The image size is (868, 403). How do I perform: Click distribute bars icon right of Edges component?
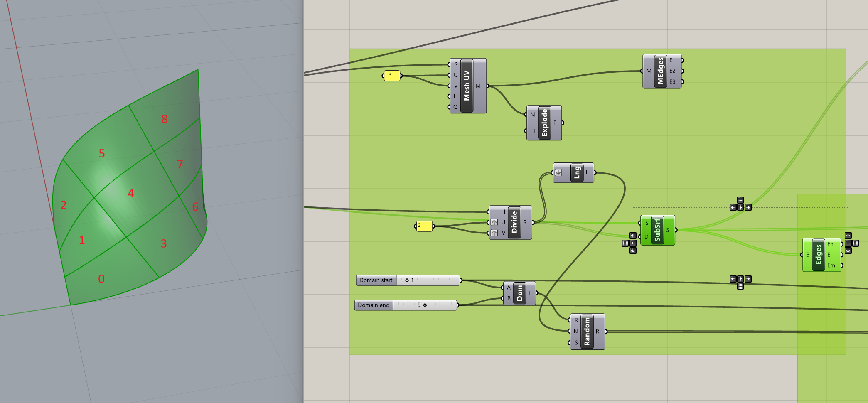point(856,243)
